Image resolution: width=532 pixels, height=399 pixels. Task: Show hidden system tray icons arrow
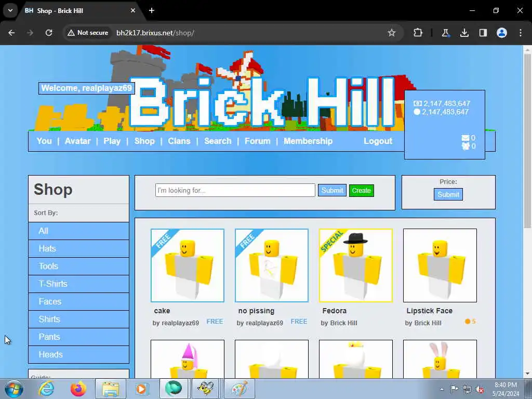pos(442,389)
